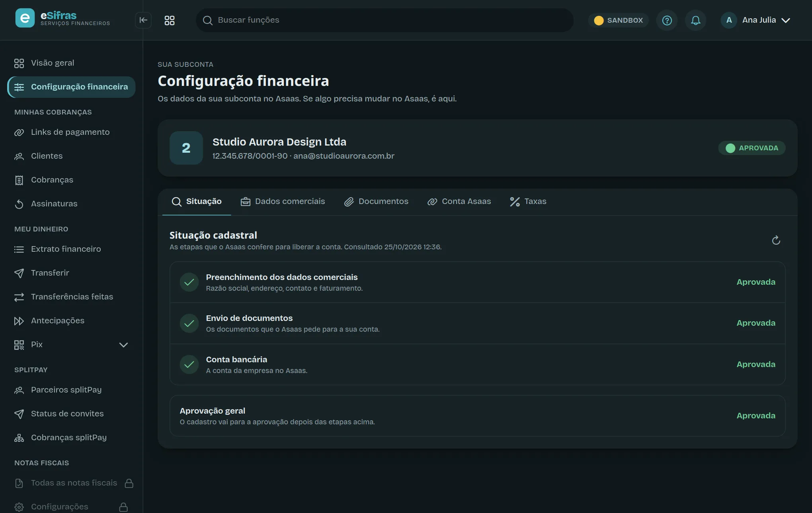Viewport: 812px width, 513px height.
Task: Expand the Pix submenu chevron
Action: tap(124, 345)
